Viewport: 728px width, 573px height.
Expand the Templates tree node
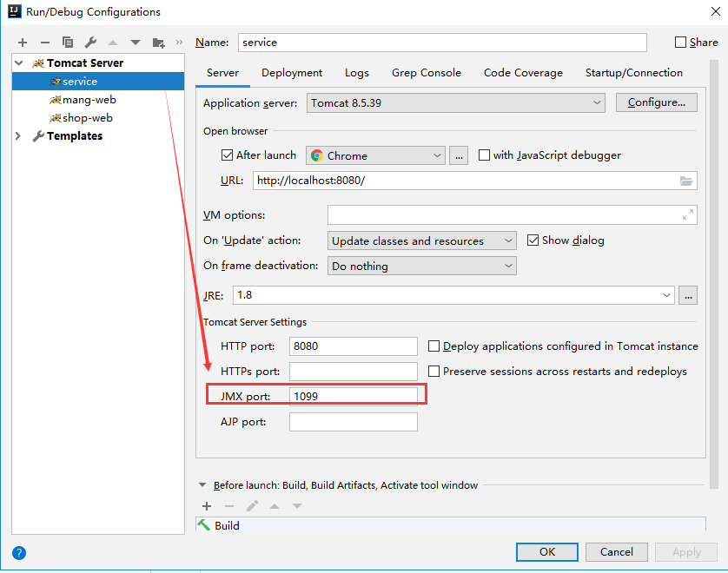click(x=18, y=136)
